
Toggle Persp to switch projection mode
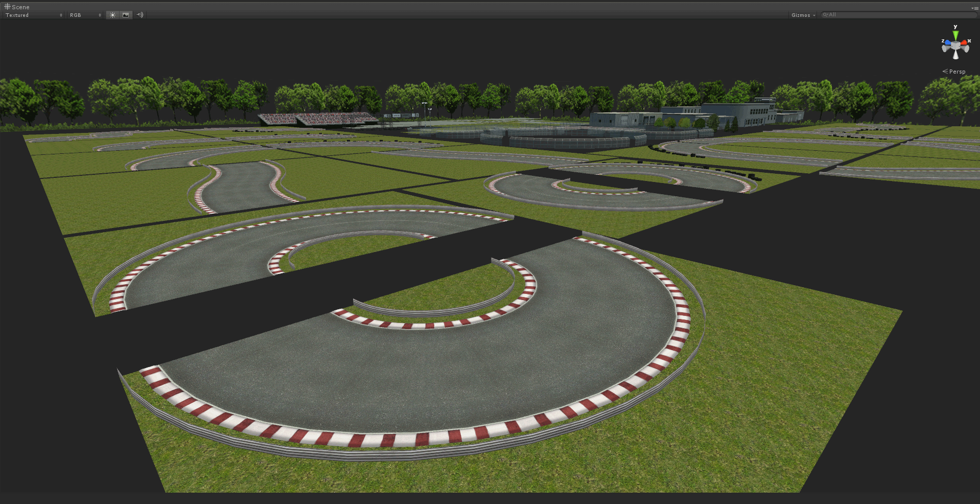tap(957, 72)
